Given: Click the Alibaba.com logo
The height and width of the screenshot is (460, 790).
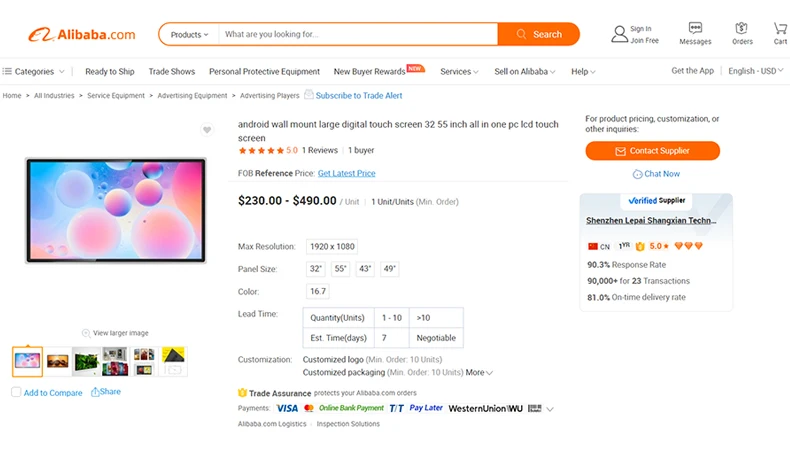Looking at the screenshot, I should coord(82,35).
